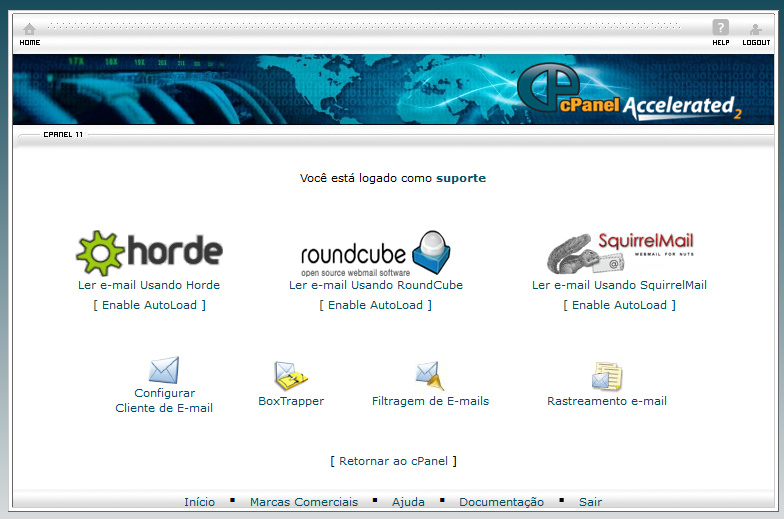This screenshot has width=784, height=519.
Task: Launch the RoundCube webmail logo
Action: (376, 253)
